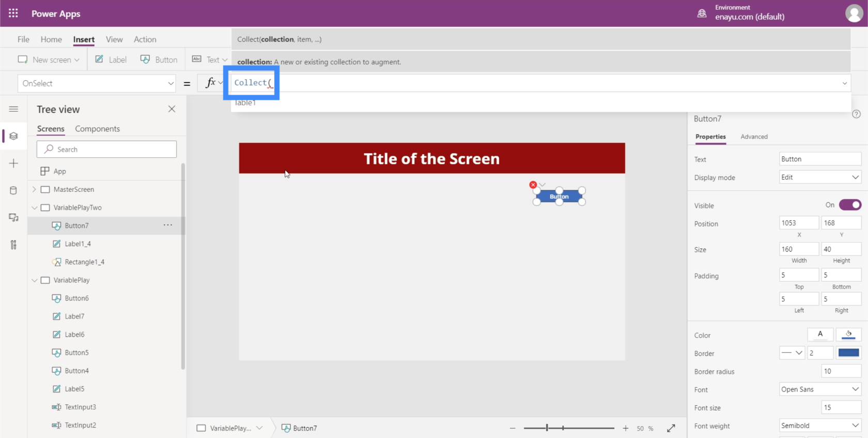The image size is (868, 438).
Task: Open the Display mode dropdown
Action: 820,177
